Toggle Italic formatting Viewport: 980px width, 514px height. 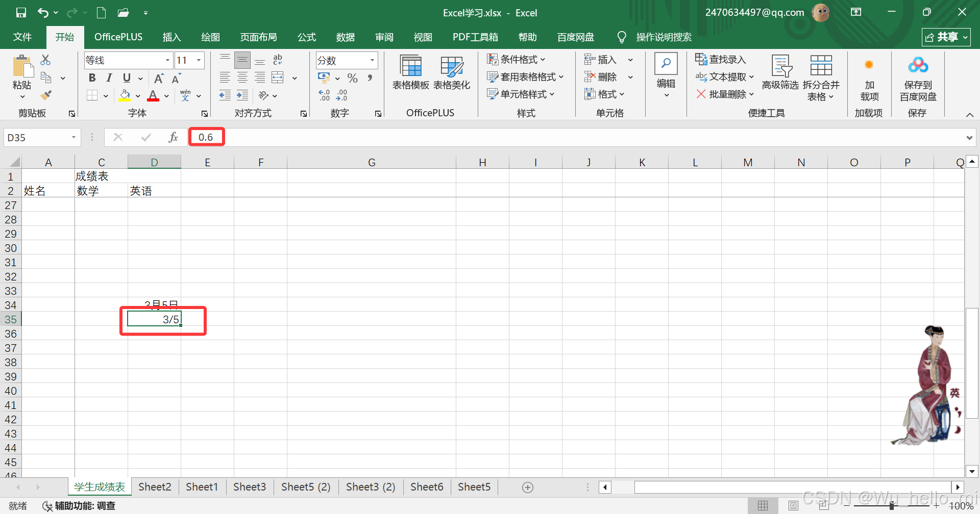[109, 78]
